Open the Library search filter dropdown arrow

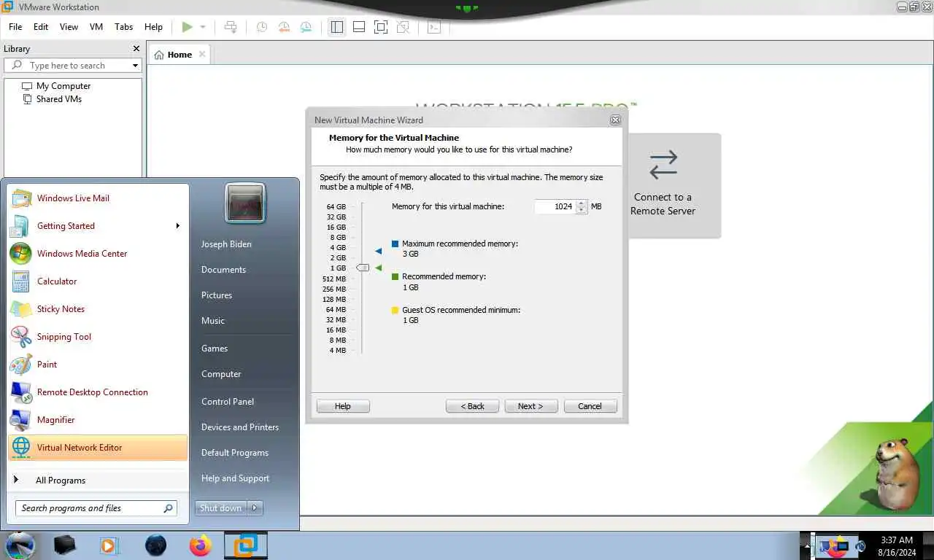pyautogui.click(x=135, y=66)
